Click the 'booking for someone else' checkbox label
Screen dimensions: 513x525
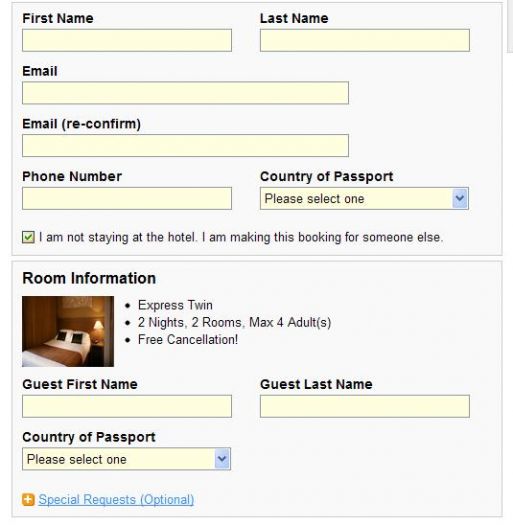tap(241, 237)
